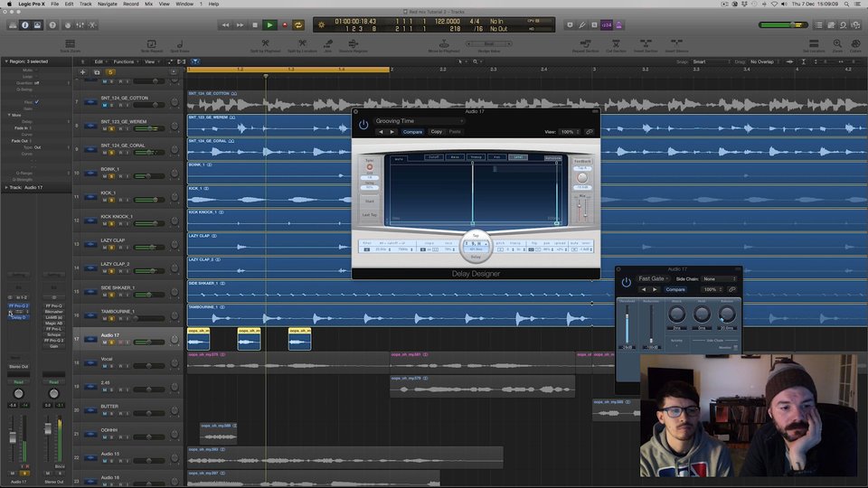Click the Tap button in Delay Designer
Screen dimensions: 868x488
pos(476,237)
